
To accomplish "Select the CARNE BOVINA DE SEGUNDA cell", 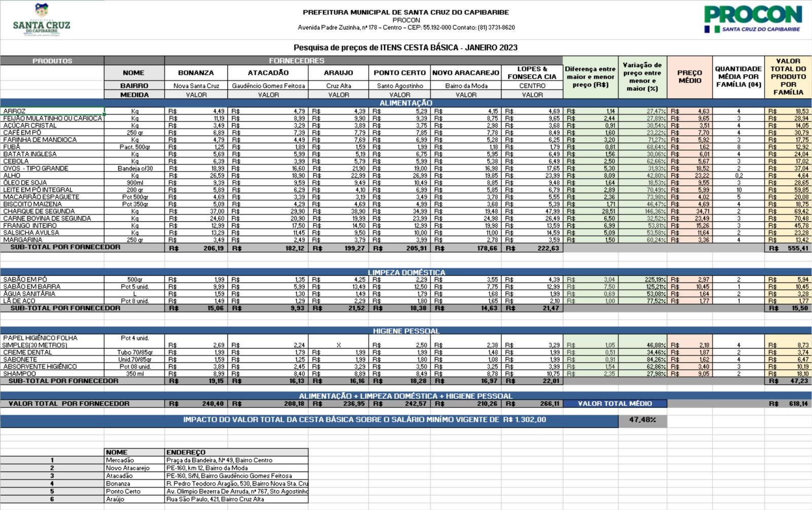I will (x=52, y=218).
